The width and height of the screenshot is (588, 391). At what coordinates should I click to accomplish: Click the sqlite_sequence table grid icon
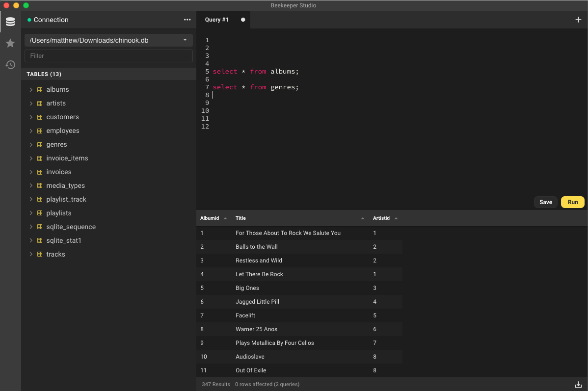pyautogui.click(x=40, y=227)
